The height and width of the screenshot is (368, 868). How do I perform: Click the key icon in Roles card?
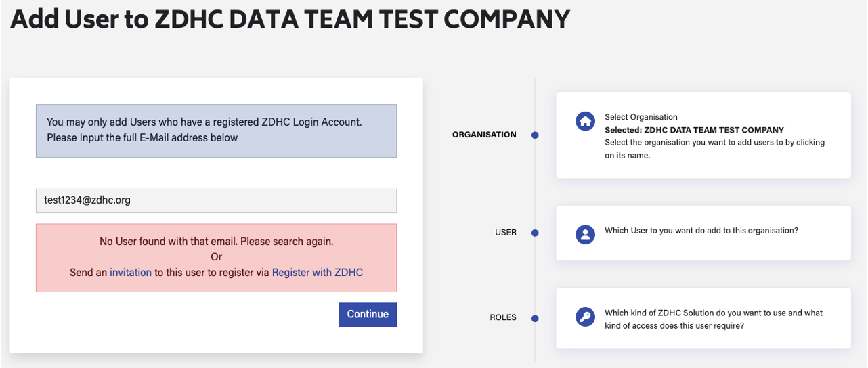click(585, 318)
